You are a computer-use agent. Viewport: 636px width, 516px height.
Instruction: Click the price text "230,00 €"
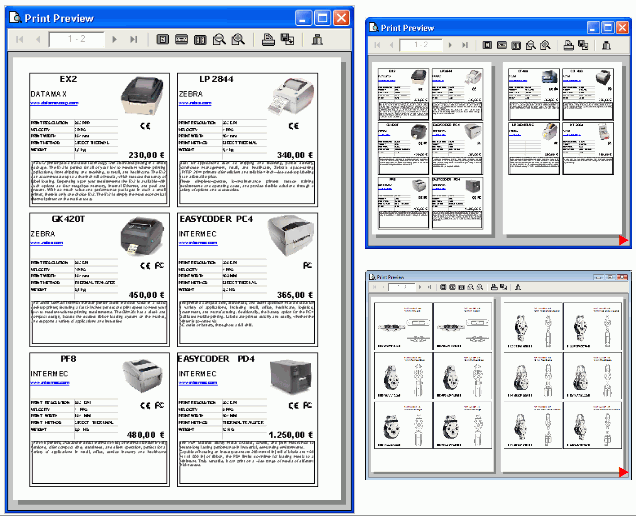click(x=146, y=155)
